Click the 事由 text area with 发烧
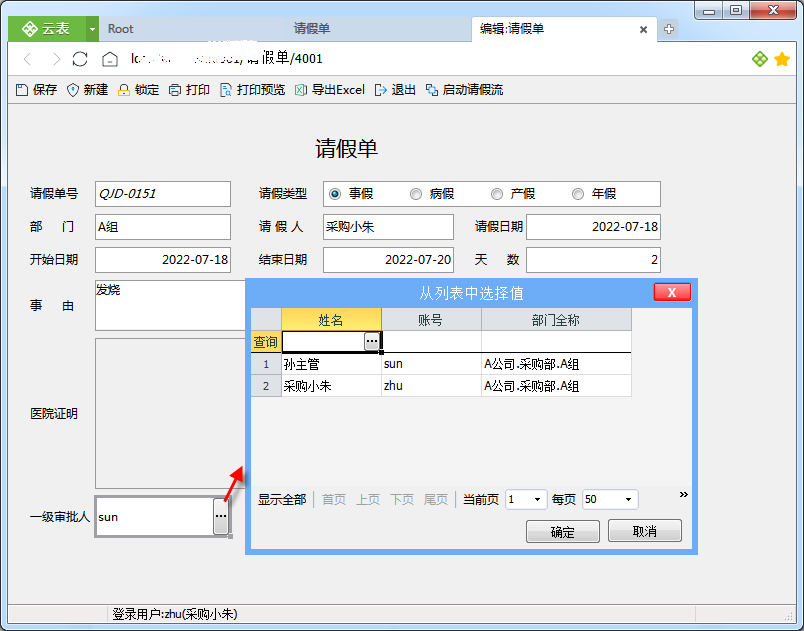Screen dimensions: 804x631 coord(170,306)
